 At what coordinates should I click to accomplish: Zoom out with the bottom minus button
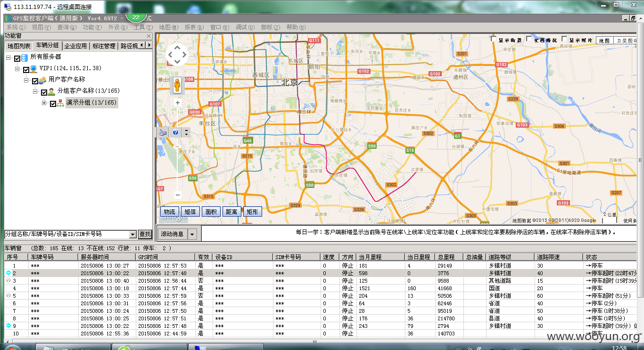point(178,195)
